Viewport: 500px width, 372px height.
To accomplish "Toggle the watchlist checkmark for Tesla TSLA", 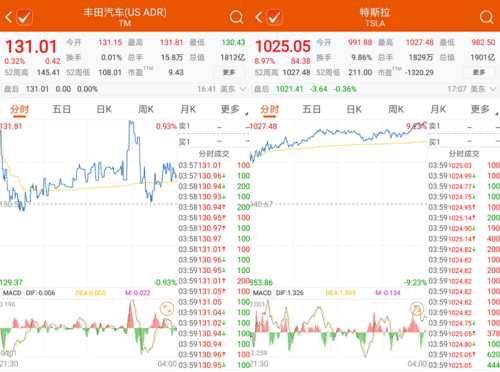I will [x=274, y=17].
